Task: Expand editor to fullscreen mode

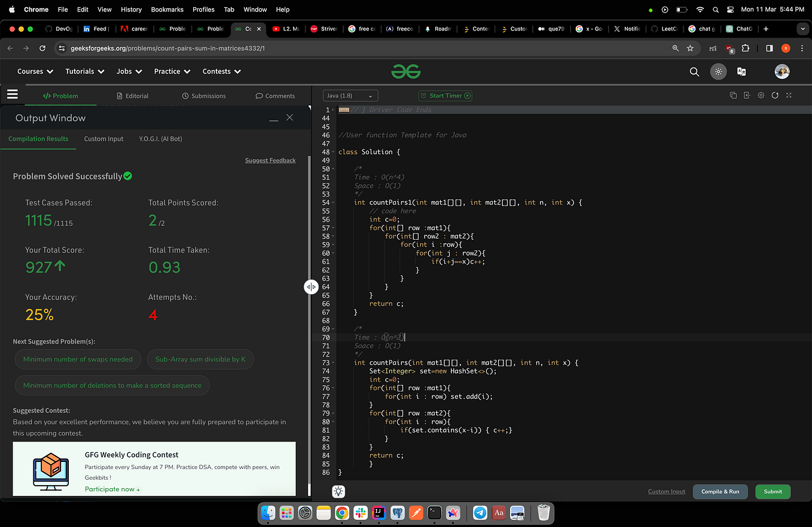Action: [x=789, y=95]
